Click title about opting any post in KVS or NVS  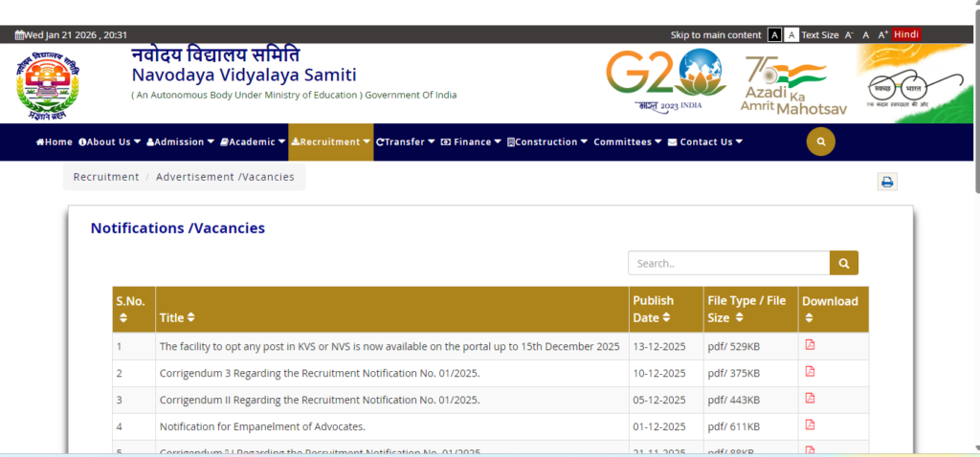[x=390, y=346]
